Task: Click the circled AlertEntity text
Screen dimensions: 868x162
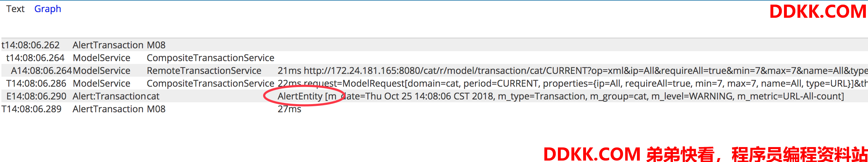Action: [300, 96]
